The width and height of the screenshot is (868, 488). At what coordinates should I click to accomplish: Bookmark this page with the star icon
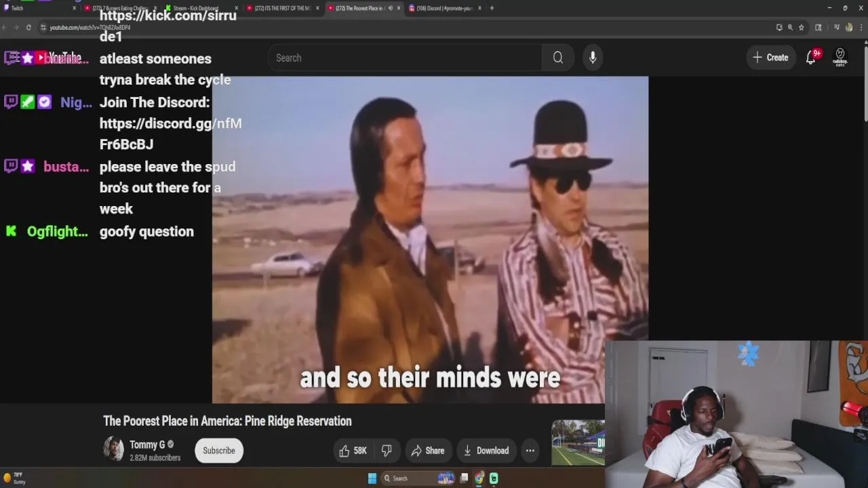tap(802, 28)
